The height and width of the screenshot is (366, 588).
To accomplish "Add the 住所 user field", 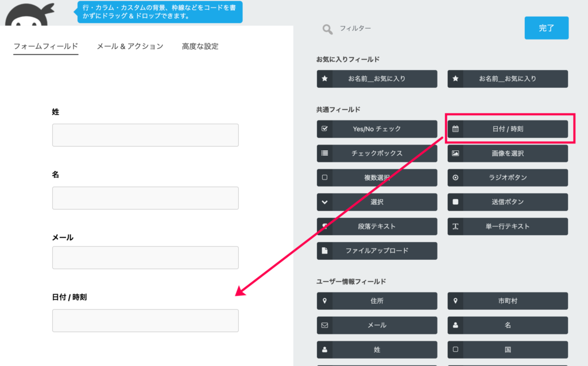I will pyautogui.click(x=377, y=301).
